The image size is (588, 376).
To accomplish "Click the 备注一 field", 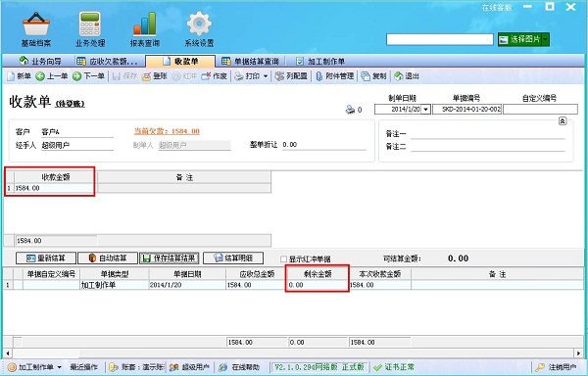I will (487, 134).
